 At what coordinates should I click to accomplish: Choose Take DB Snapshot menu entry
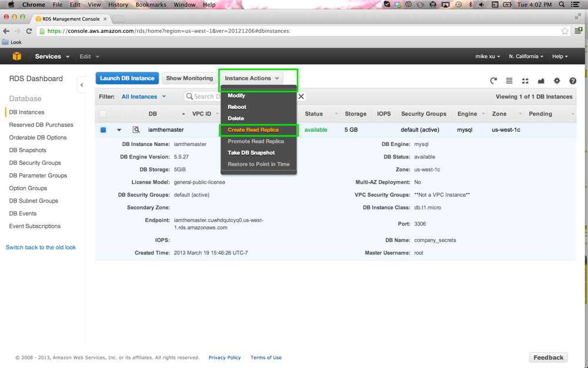point(251,152)
